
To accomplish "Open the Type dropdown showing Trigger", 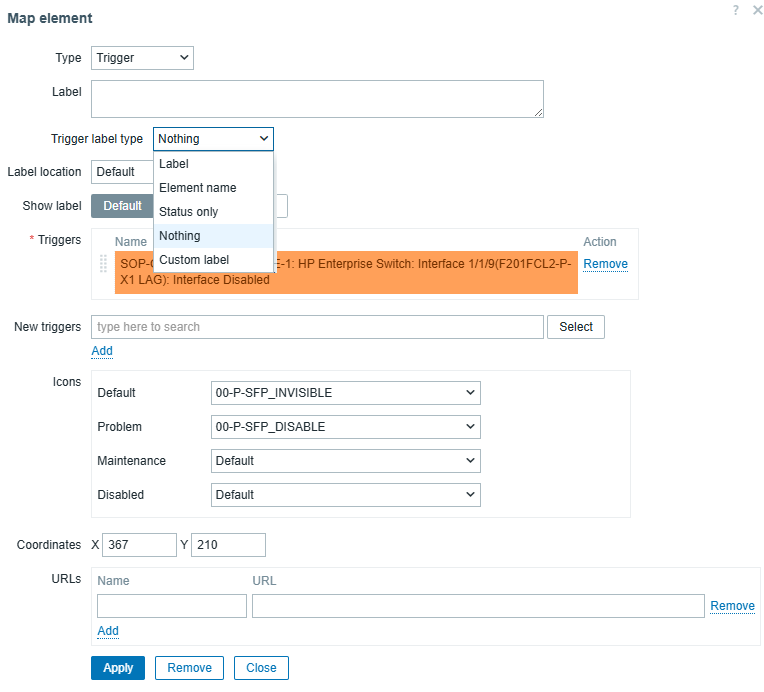I will (x=142, y=58).
